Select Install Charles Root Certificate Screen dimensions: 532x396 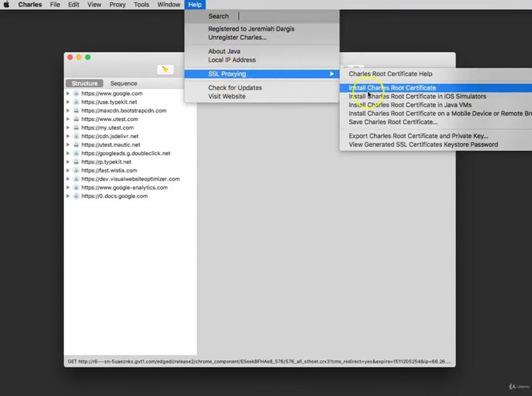tap(435, 88)
